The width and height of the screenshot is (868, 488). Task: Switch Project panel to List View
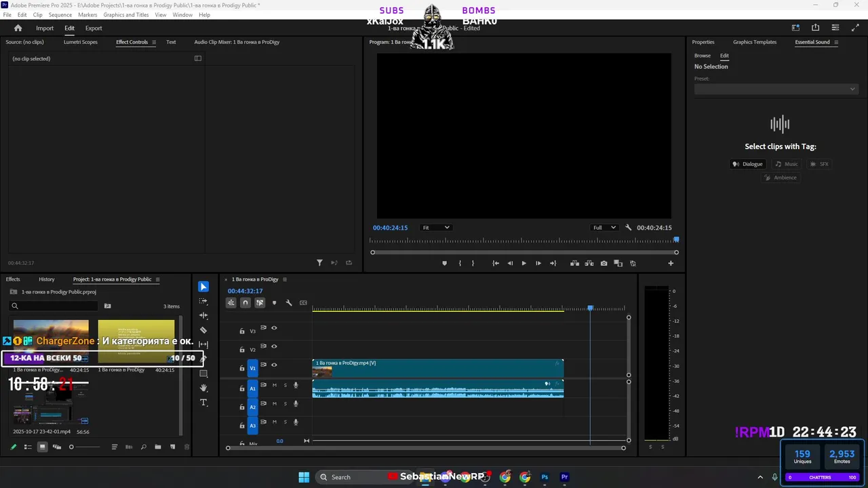pyautogui.click(x=28, y=447)
